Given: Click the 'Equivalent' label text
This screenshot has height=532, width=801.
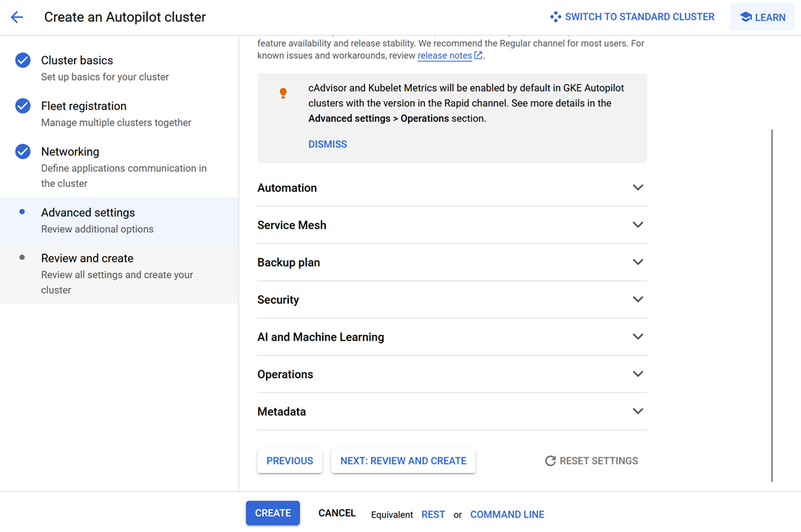Looking at the screenshot, I should pyautogui.click(x=392, y=514).
